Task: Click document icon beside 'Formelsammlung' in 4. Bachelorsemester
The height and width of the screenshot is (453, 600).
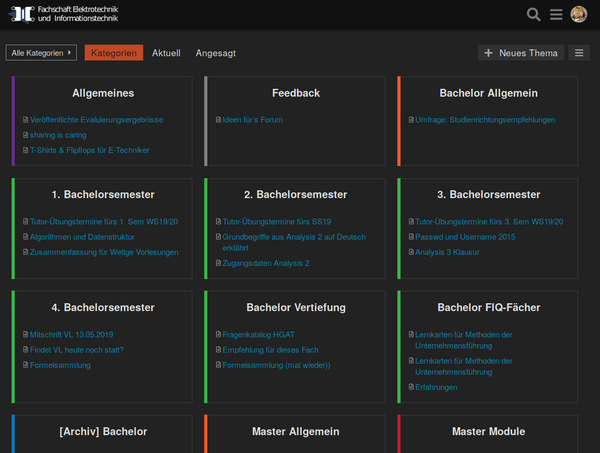Action: click(x=25, y=366)
